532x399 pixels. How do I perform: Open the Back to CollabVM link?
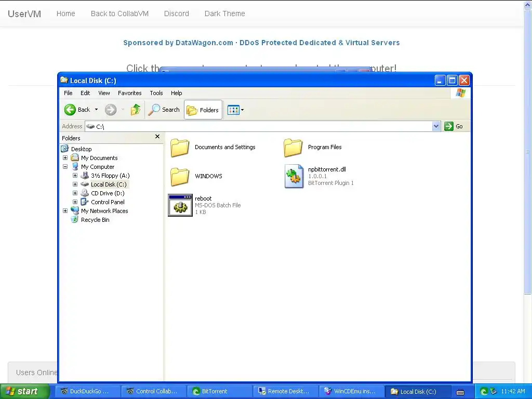coord(119,14)
